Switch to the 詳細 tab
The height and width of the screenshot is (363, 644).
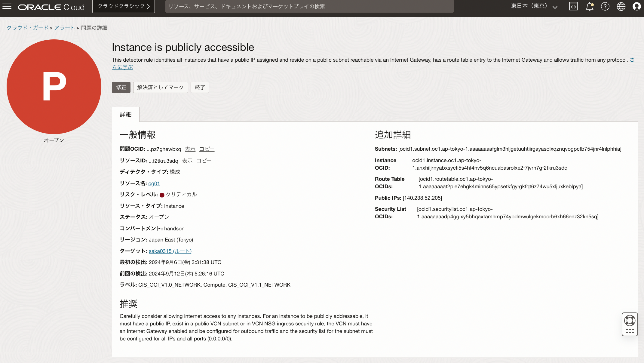click(126, 114)
